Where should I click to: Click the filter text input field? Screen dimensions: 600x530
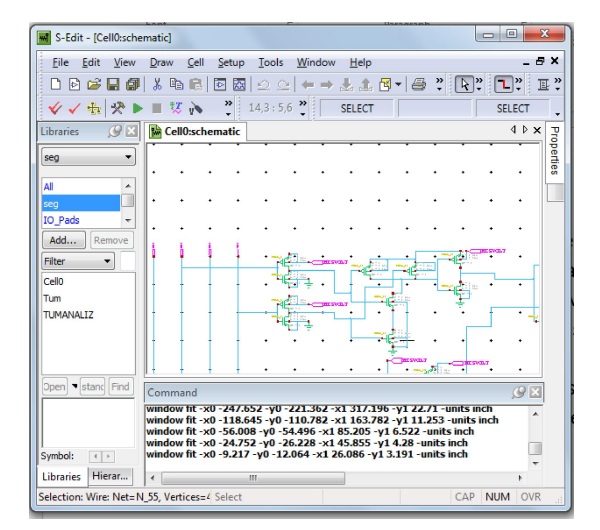128,261
